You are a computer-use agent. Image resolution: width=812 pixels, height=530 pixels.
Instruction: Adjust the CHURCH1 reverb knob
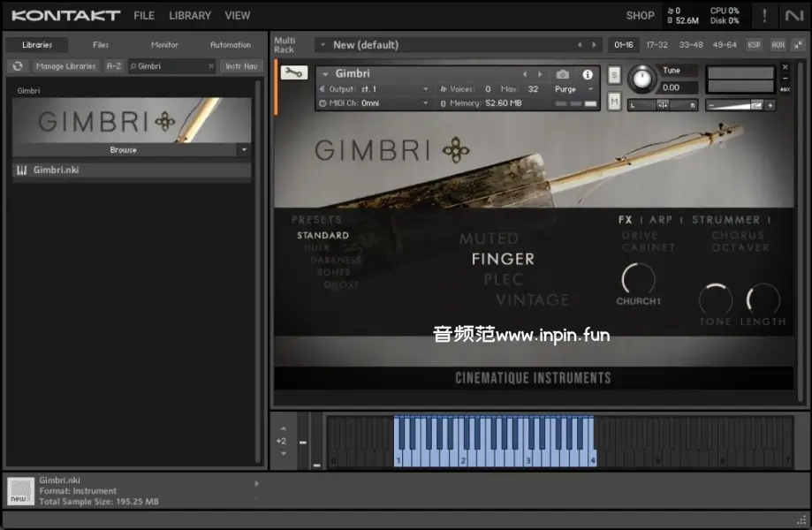[x=638, y=279]
